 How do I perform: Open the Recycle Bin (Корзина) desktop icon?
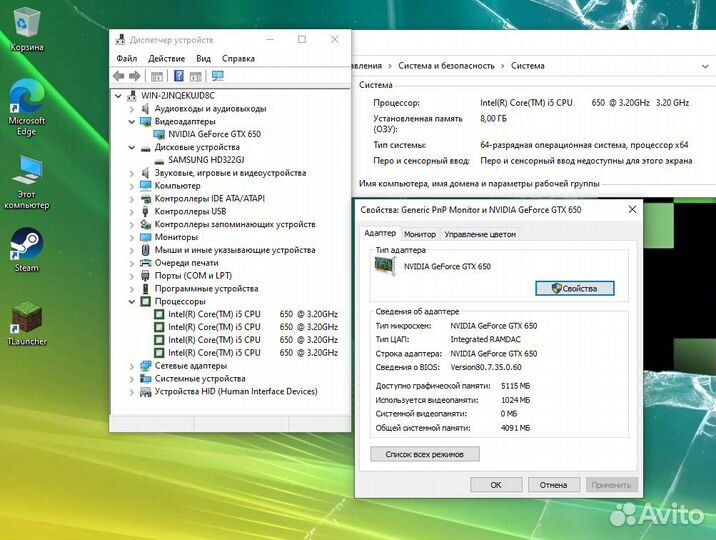coord(27,29)
